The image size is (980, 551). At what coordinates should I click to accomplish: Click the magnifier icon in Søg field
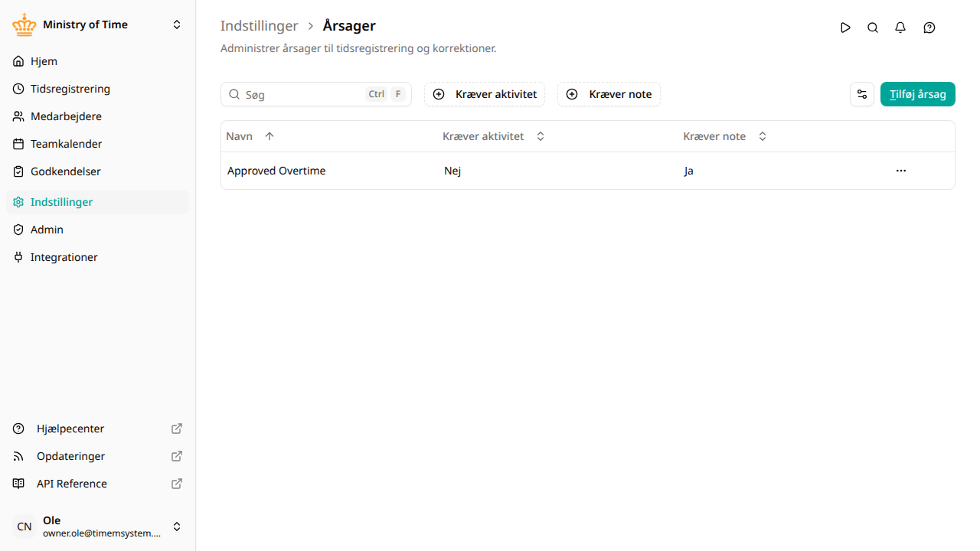click(x=234, y=94)
